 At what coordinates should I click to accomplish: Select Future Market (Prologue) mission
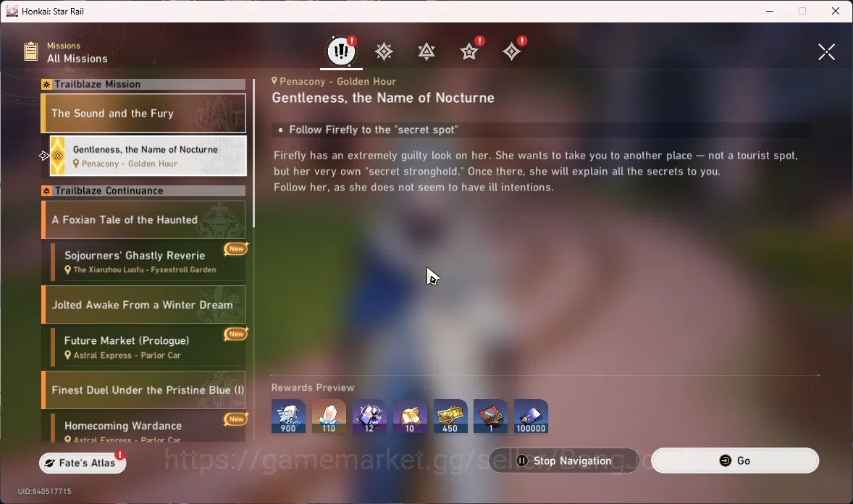[148, 348]
